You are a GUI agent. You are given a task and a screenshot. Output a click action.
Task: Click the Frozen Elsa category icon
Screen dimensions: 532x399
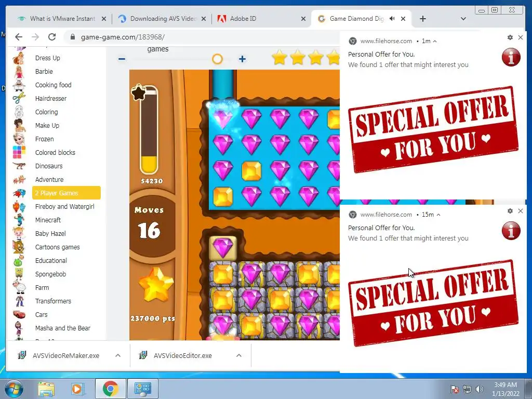click(x=19, y=139)
